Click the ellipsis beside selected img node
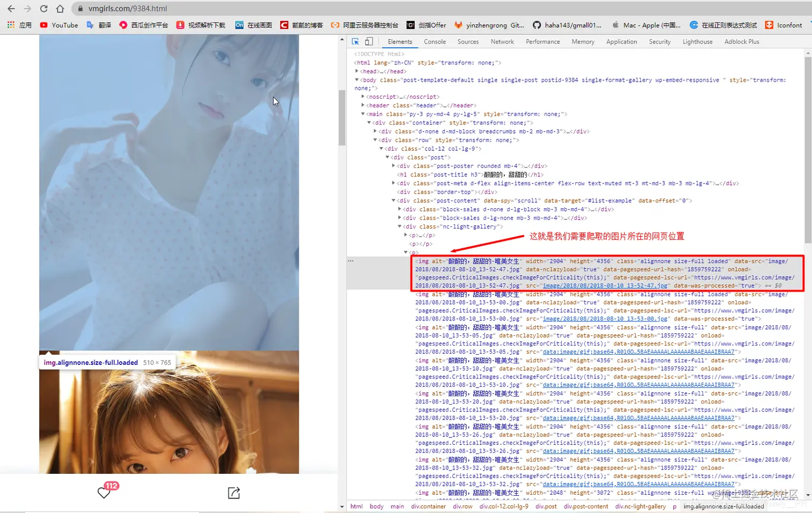This screenshot has width=812, height=513. click(351, 261)
